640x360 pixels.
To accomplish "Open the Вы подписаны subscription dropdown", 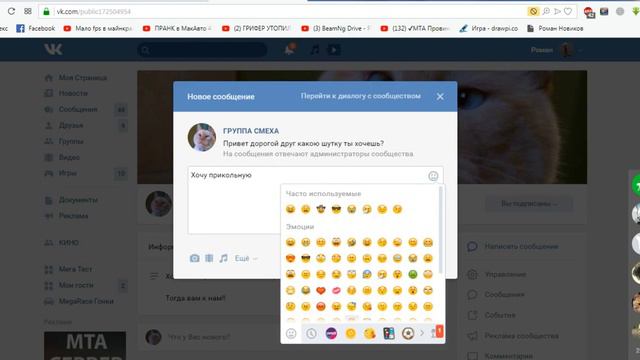I will point(529,203).
